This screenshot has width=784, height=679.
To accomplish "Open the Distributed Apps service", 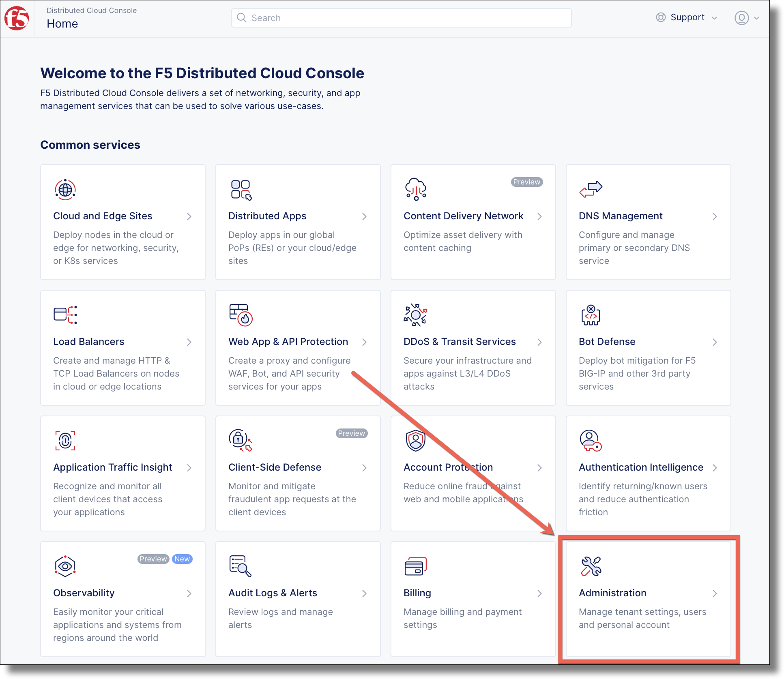I will (298, 222).
